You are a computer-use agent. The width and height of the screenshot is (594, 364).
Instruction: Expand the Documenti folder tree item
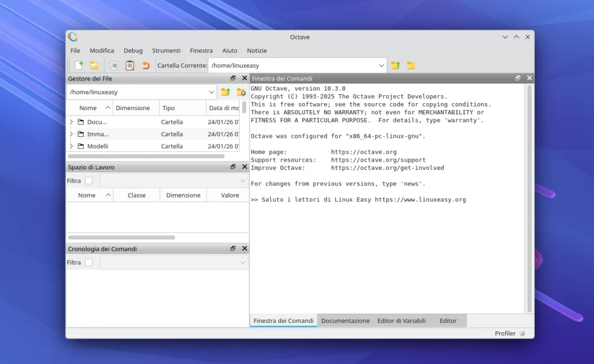coord(71,122)
